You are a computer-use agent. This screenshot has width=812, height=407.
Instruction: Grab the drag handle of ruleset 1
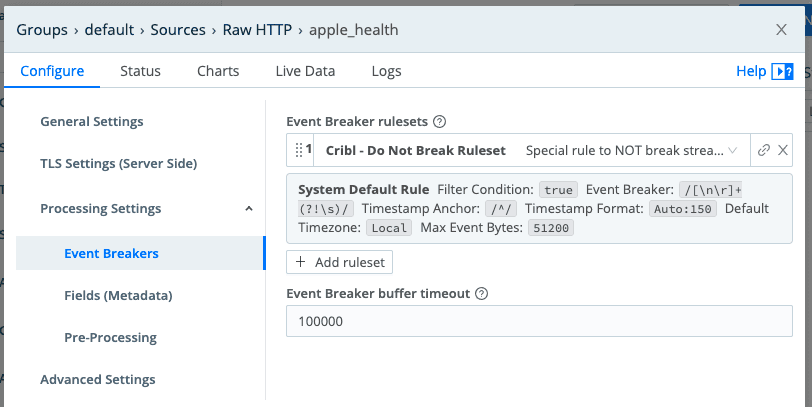297,150
